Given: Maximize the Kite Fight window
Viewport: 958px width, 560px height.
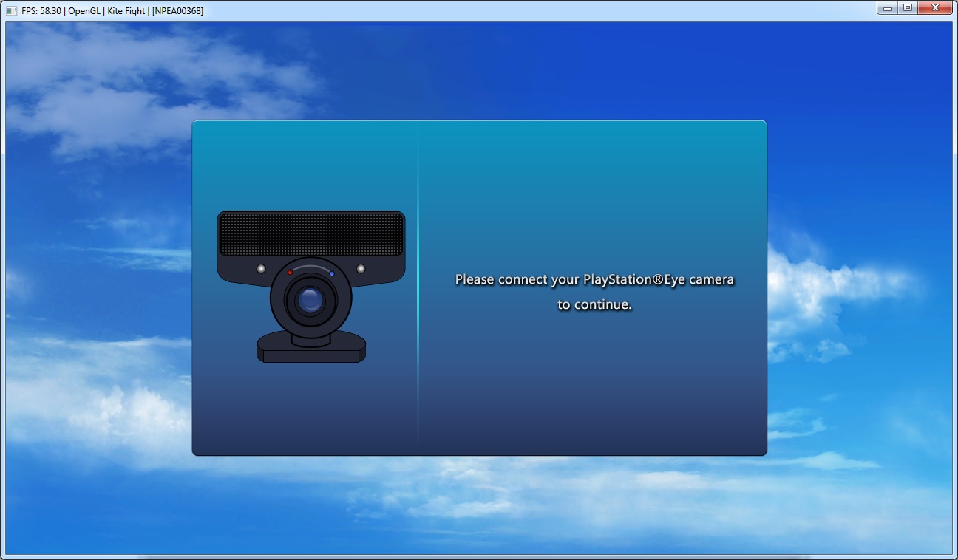Looking at the screenshot, I should 907,7.
